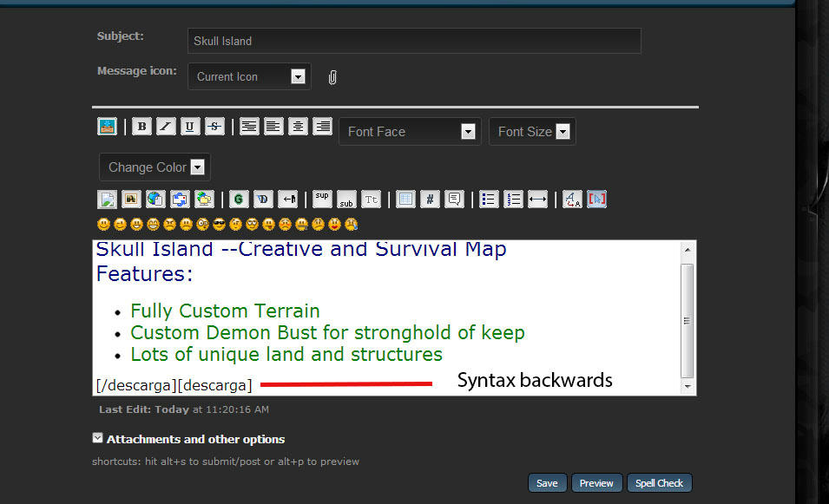Toggle source view with red brackets icon

coord(596,200)
